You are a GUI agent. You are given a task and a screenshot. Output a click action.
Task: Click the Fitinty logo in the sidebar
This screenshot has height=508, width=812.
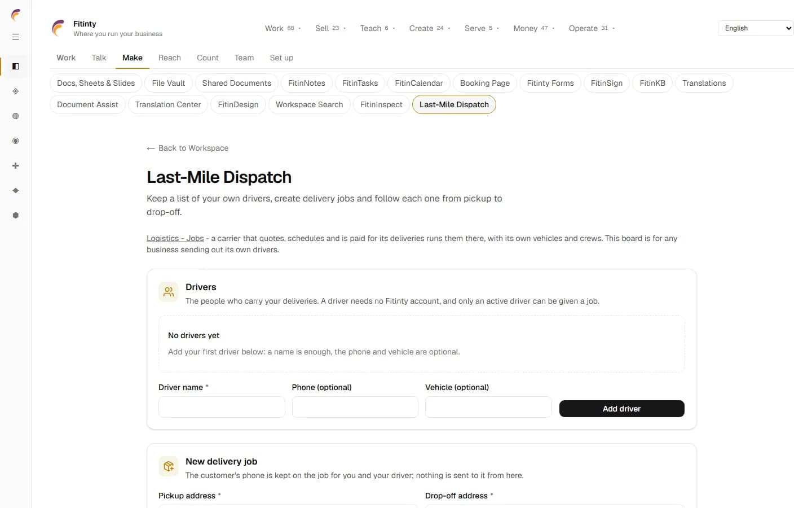coord(16,15)
